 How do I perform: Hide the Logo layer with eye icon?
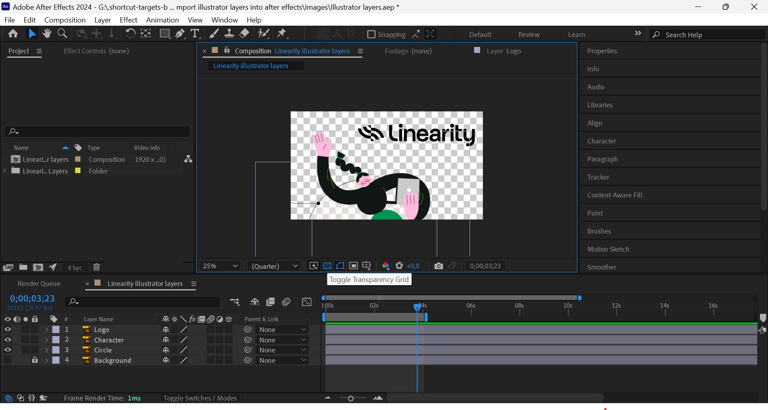point(7,330)
